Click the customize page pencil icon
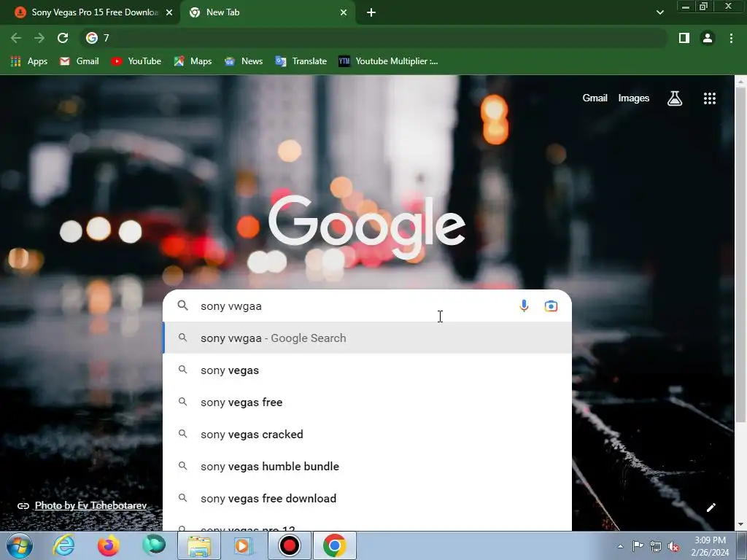The height and width of the screenshot is (560, 747). 711,507
